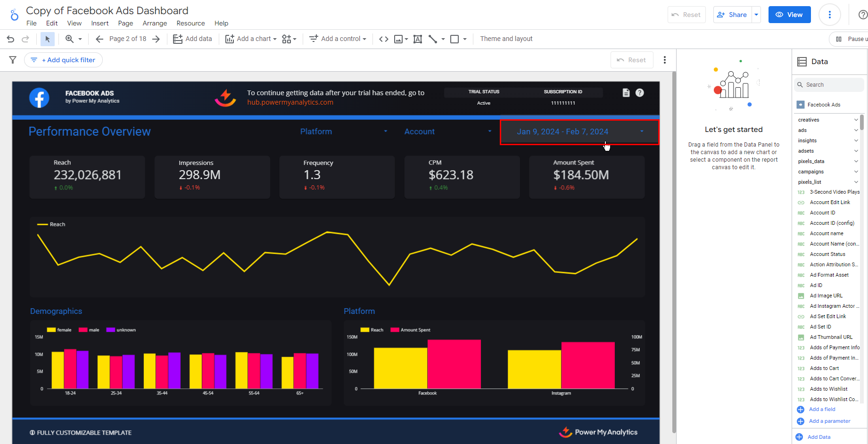
Task: Open the help question mark in dashboard header
Action: [x=639, y=93]
